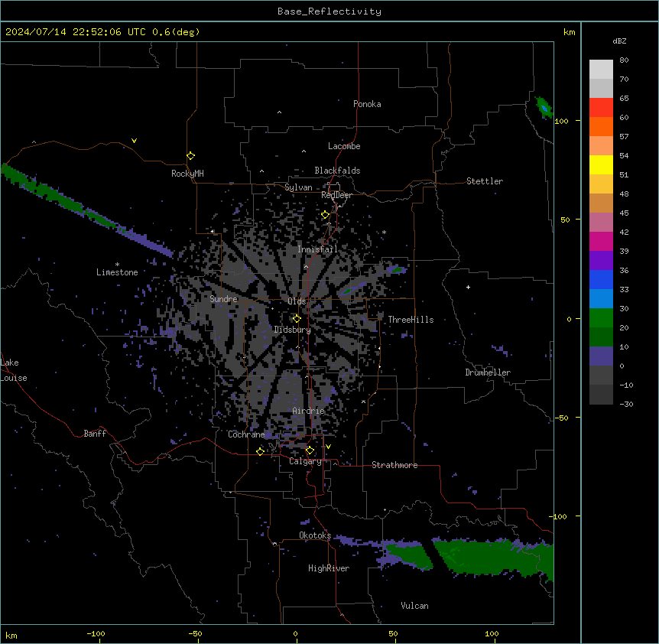This screenshot has width=659, height=644.
Task: Click the Sylvan label
Action: point(298,187)
